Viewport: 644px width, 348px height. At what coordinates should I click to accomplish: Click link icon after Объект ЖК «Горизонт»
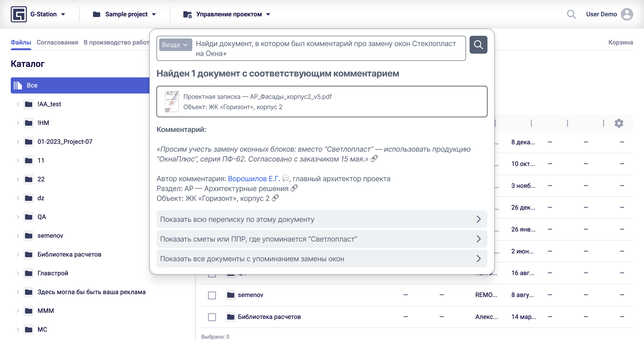coord(275,198)
